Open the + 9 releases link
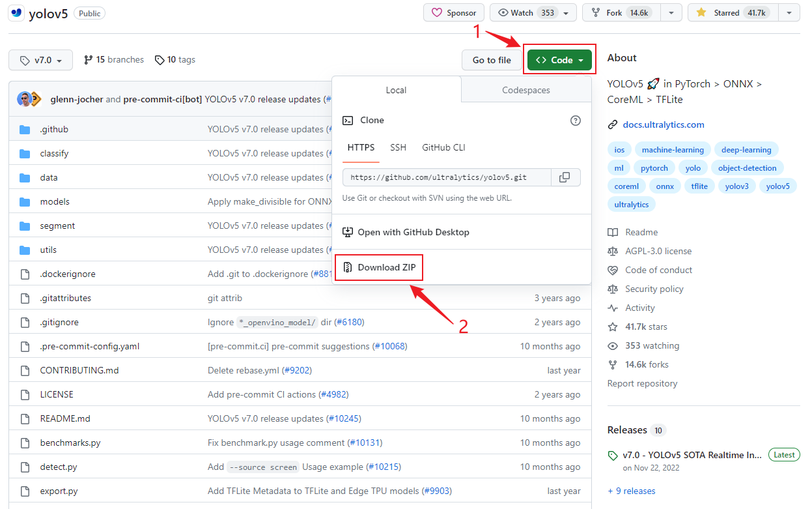The height and width of the screenshot is (509, 812). click(x=632, y=491)
